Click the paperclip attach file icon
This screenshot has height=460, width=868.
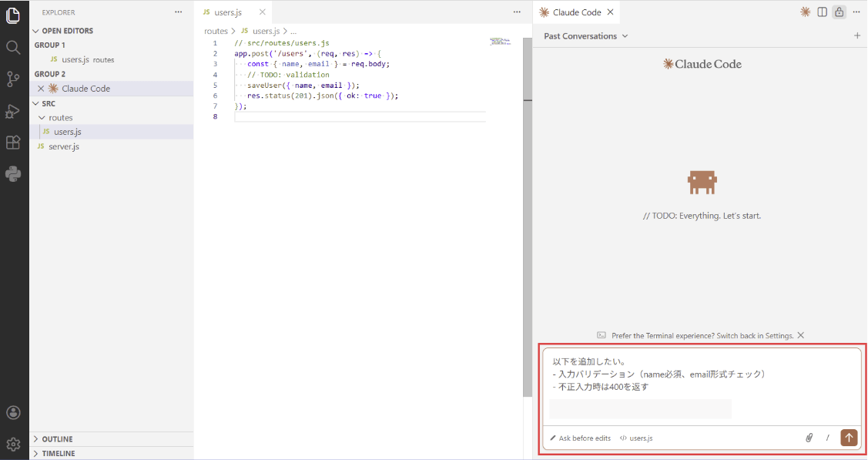[x=809, y=438]
